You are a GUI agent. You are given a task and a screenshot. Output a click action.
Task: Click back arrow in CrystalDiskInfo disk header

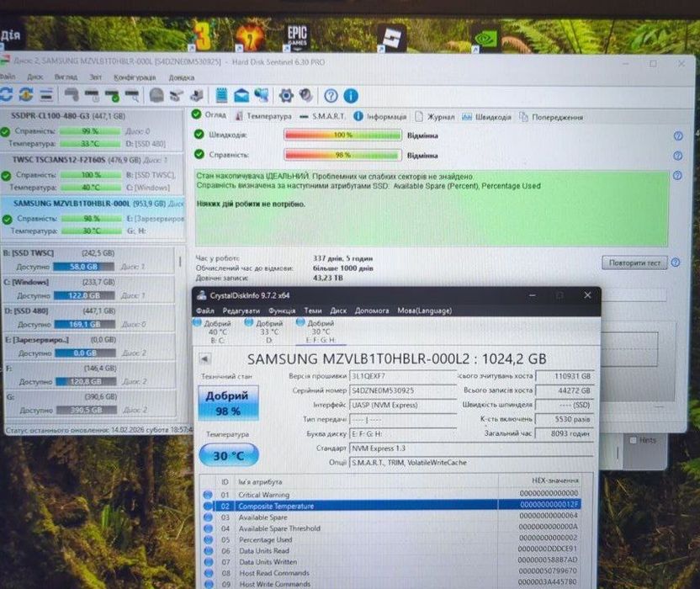(205, 358)
